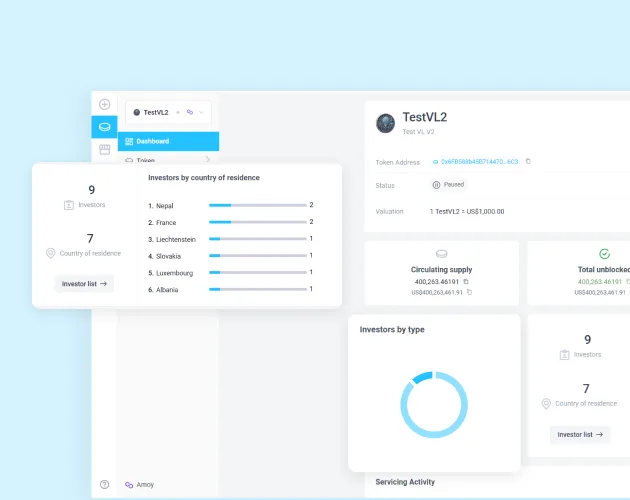Open the TestVL2 token selector

(168, 112)
